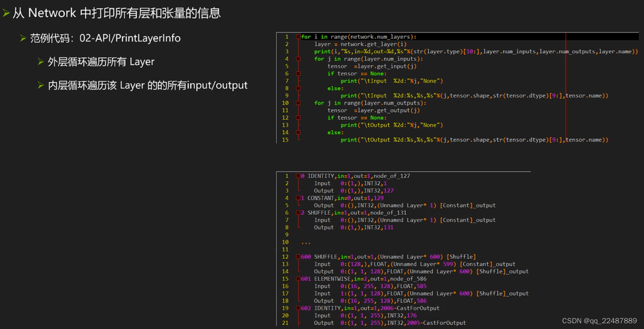Collapse fold marker on code line 12 'if tensor == None'
Screen dimensions: 644x329
tap(298, 118)
